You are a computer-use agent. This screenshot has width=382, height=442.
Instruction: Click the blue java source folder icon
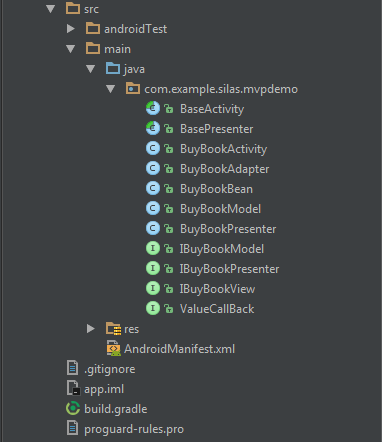(x=113, y=68)
